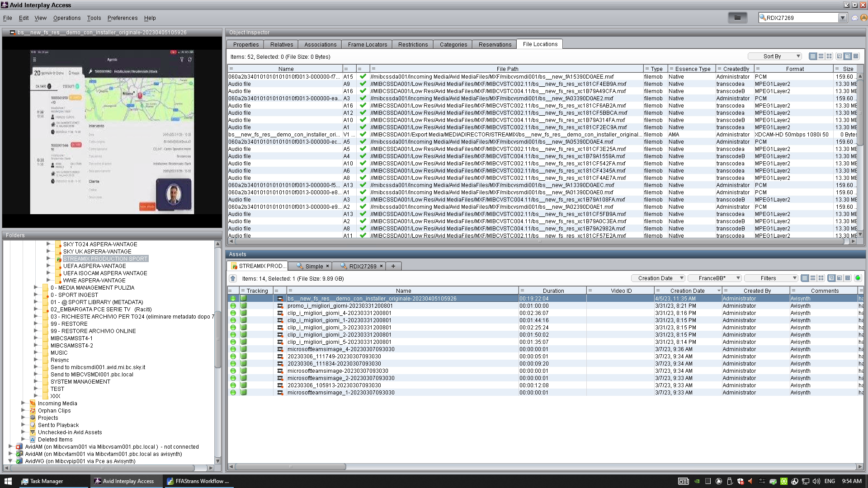Click the File Locations tab in Object Inspector
The height and width of the screenshot is (488, 868).
tap(539, 44)
